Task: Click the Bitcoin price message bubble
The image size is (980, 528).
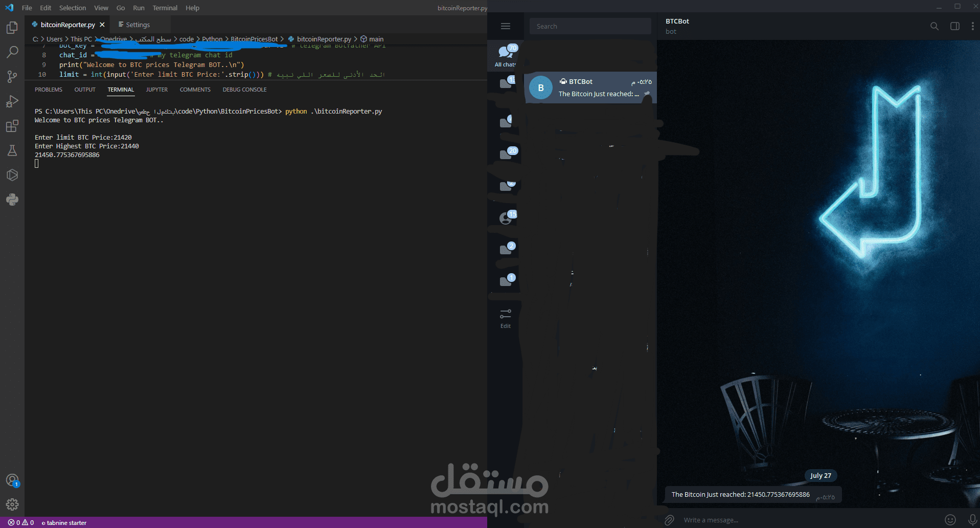Action: [753, 495]
